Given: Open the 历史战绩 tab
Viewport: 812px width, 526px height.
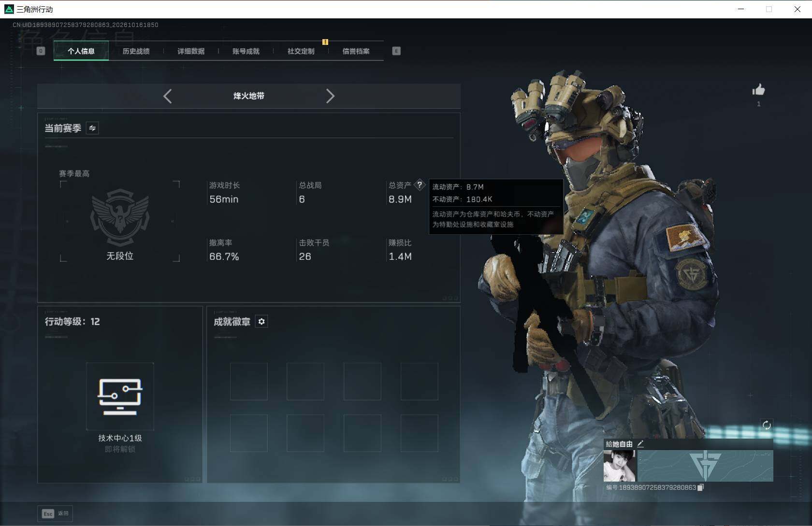Looking at the screenshot, I should [136, 51].
